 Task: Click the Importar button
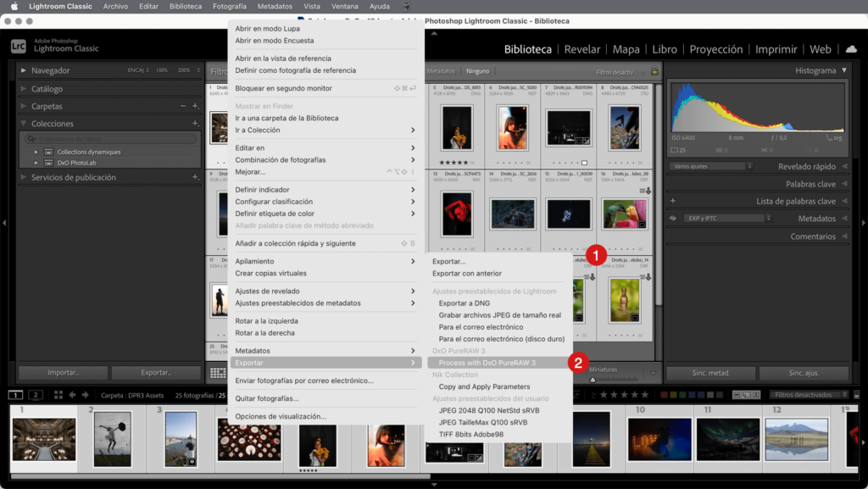click(63, 373)
